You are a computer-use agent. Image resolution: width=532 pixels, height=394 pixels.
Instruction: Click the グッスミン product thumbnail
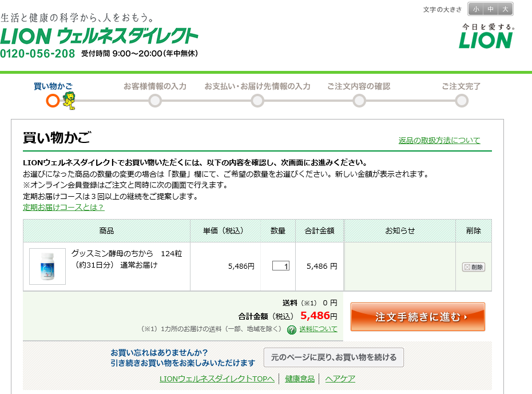click(x=47, y=266)
